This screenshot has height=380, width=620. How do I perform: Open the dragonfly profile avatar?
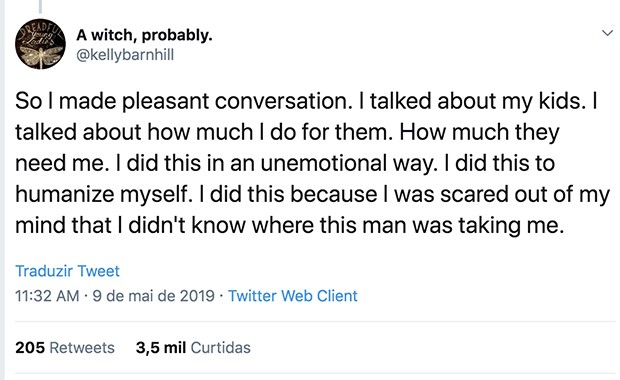click(40, 44)
